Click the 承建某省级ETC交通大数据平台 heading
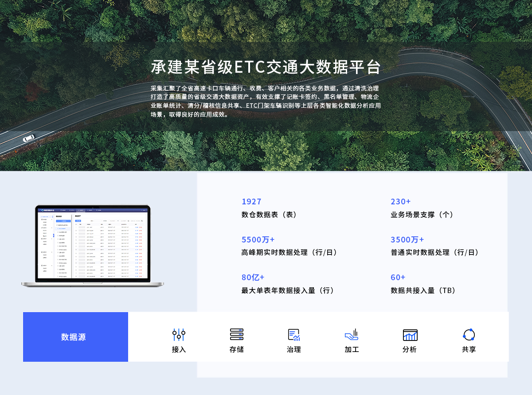The image size is (532, 395). pyautogui.click(x=266, y=67)
